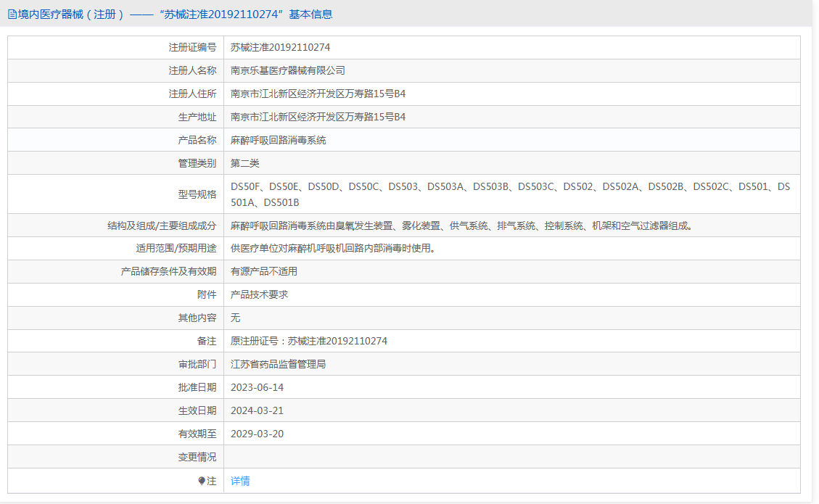This screenshot has height=504, width=819.
Task: Click approval department 江苏省药品监督管理局
Action: pos(279,364)
